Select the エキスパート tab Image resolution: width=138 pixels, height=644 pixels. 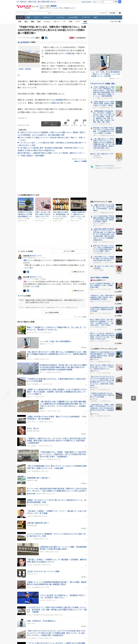48,17
